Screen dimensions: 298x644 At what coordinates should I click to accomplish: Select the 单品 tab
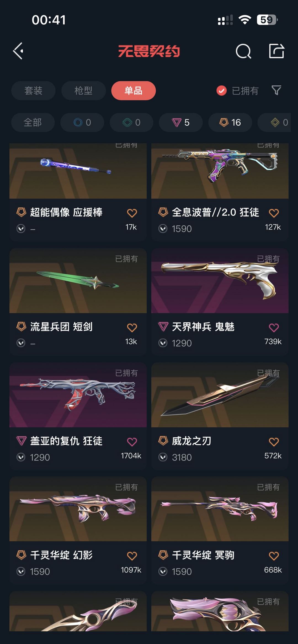pos(134,91)
